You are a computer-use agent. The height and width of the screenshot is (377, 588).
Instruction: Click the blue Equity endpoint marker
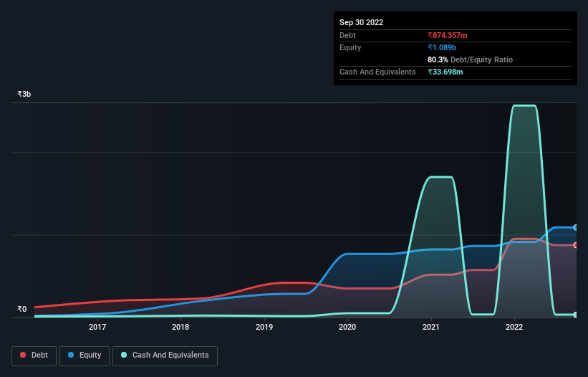[576, 228]
